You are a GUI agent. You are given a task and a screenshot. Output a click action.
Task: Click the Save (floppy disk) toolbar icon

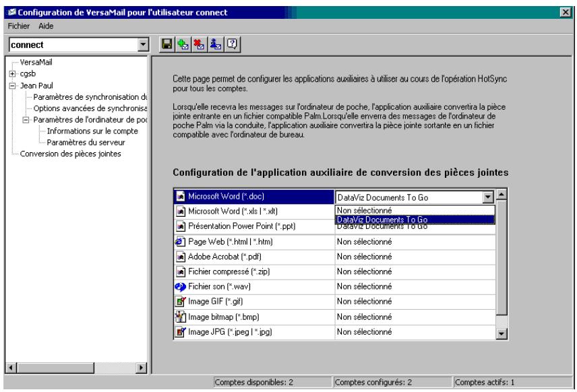pyautogui.click(x=167, y=44)
